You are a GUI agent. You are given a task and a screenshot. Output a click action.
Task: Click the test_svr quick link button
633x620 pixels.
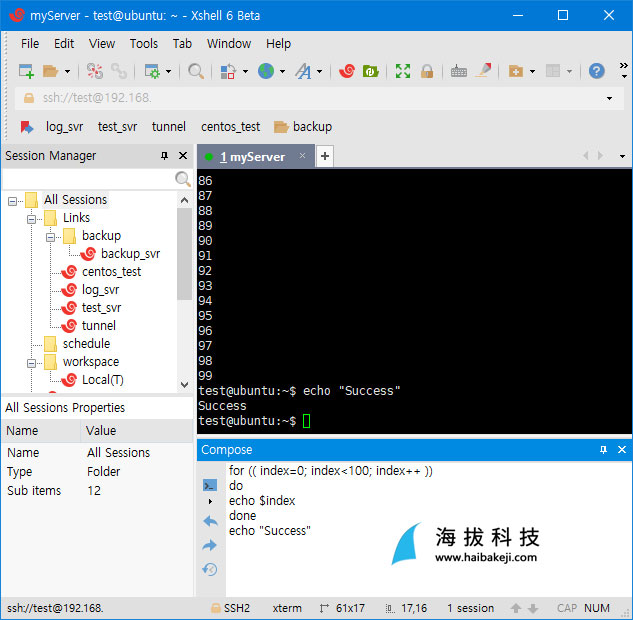[x=117, y=127]
